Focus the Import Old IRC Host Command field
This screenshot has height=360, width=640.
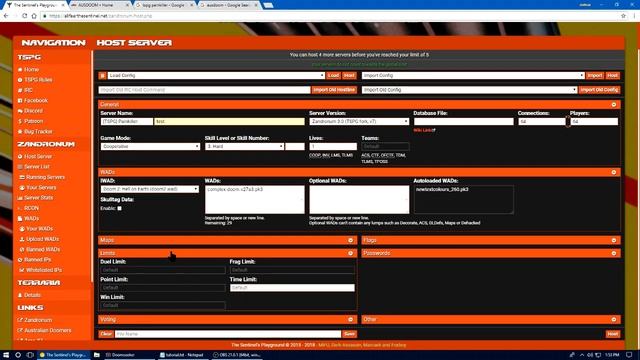(204, 90)
